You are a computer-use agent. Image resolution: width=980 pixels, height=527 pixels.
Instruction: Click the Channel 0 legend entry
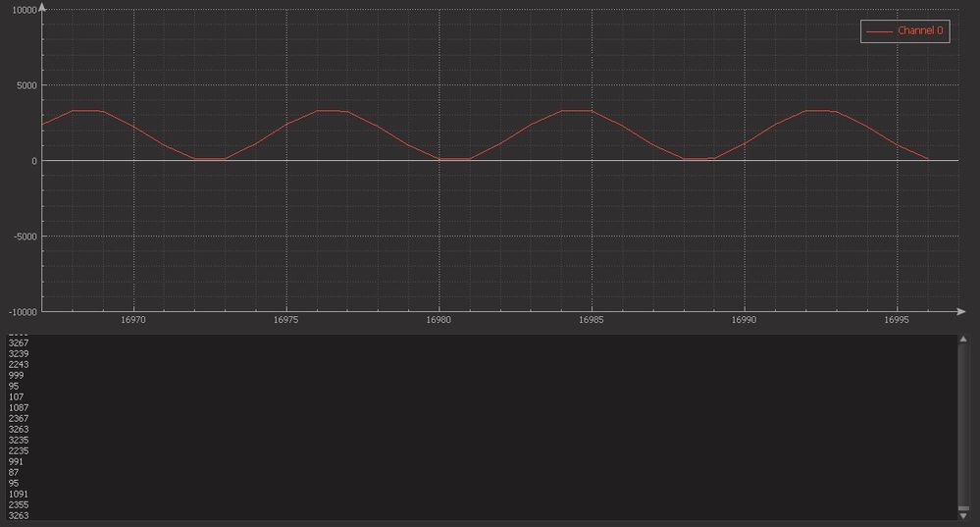[x=905, y=31]
